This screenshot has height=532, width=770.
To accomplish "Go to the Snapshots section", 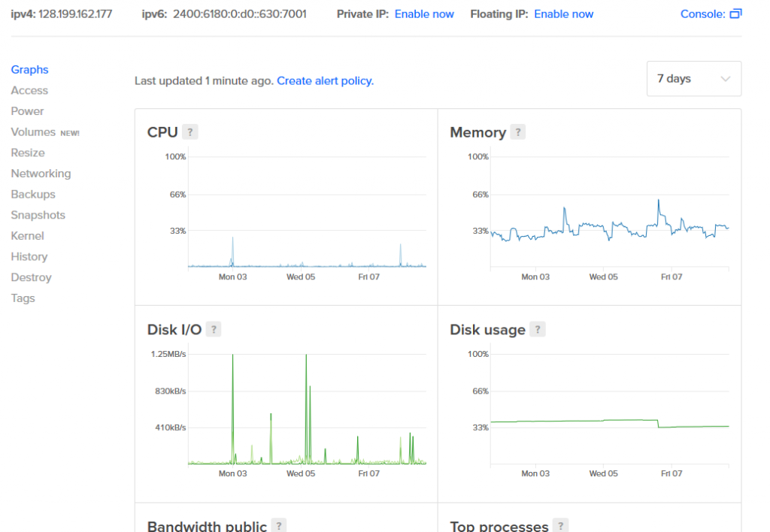I will click(x=38, y=215).
